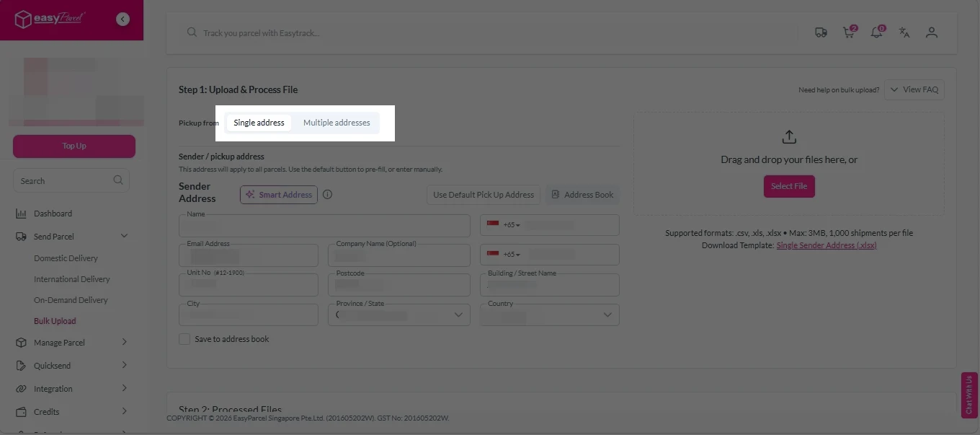
Task: Open parcel tracking via truck icon
Action: coord(821,32)
